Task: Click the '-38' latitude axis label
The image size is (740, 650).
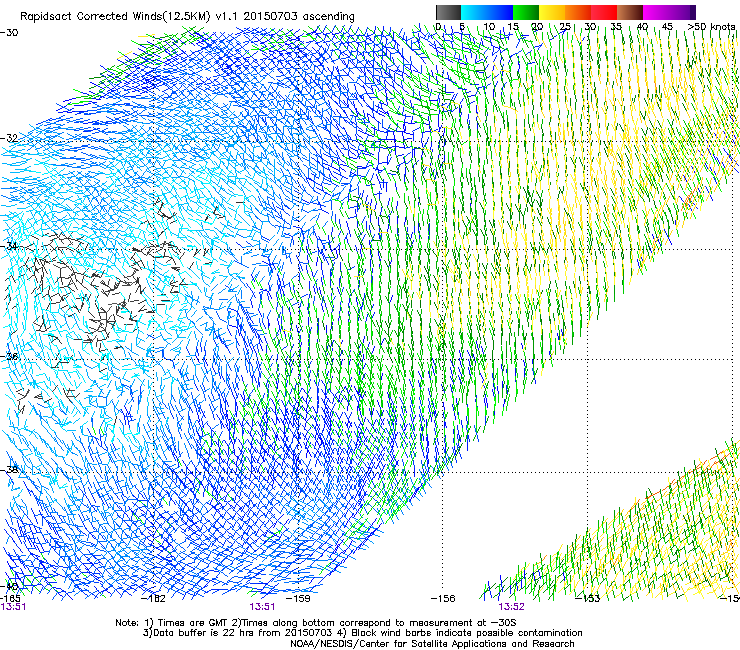Action: [9, 470]
